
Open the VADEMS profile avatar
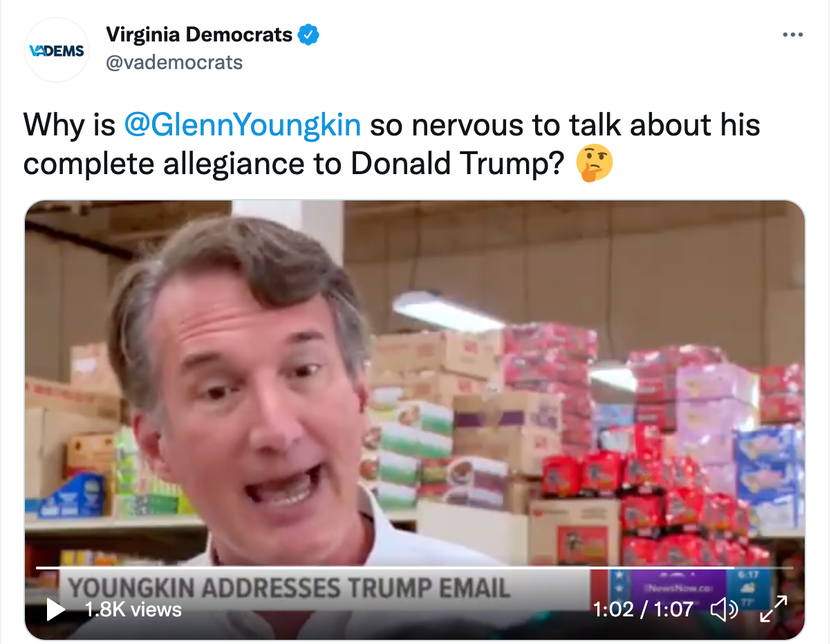(x=57, y=50)
